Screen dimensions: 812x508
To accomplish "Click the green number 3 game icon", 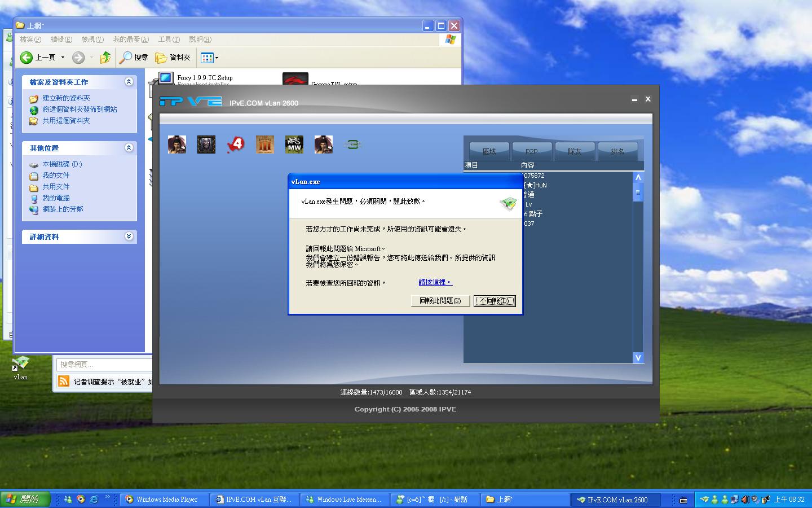I will coord(353,144).
